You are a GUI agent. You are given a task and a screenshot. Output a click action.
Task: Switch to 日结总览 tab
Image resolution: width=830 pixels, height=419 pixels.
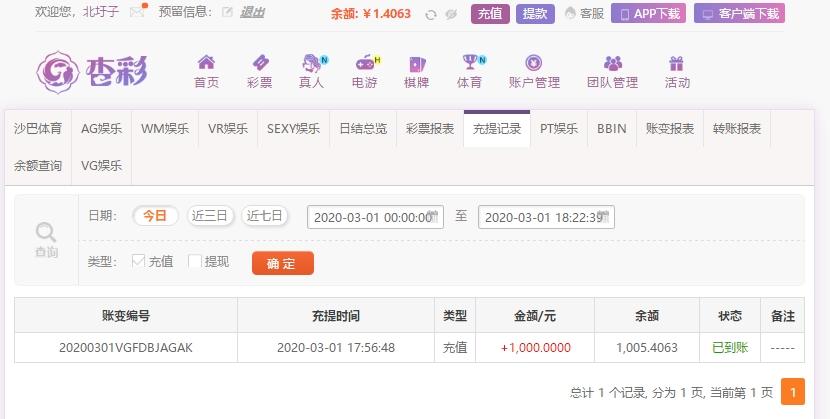[x=363, y=129]
